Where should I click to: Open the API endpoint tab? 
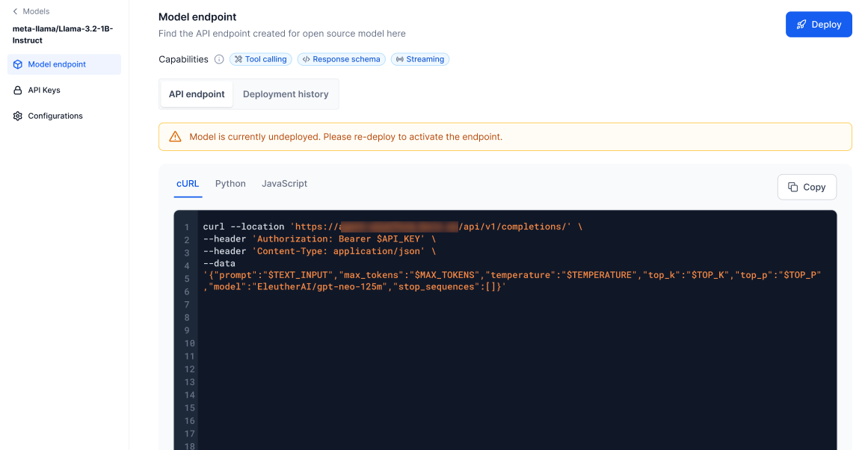[x=197, y=94]
